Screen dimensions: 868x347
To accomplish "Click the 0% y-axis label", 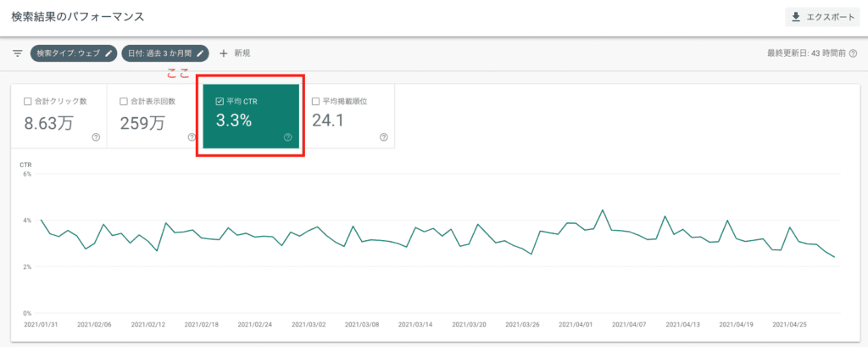I will point(26,313).
